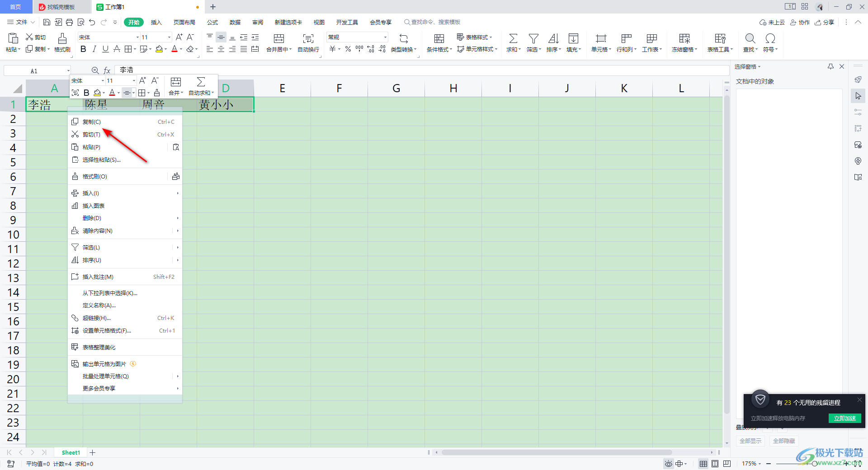Toggle Bold in the ribbon
This screenshot has width=868, height=470.
83,49
